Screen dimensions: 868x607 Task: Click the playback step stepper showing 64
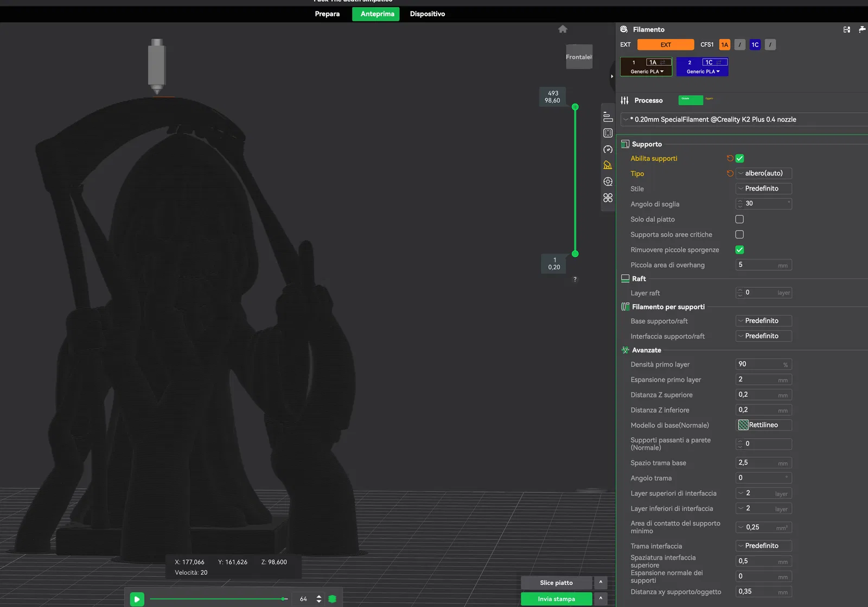308,599
